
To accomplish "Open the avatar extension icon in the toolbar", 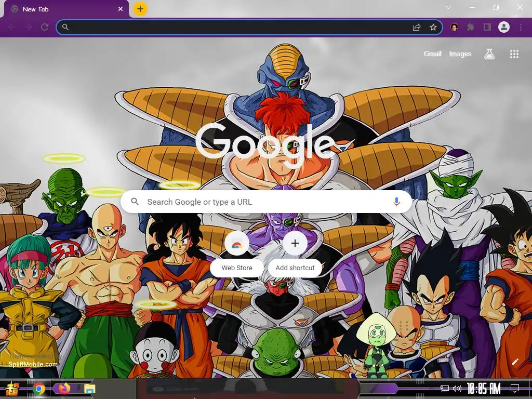I will (454, 27).
